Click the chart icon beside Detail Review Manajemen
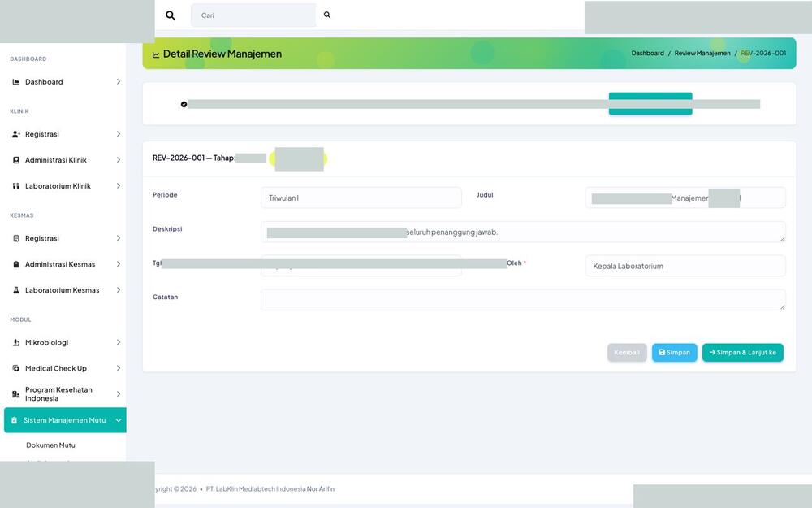812x508 pixels. (156, 54)
